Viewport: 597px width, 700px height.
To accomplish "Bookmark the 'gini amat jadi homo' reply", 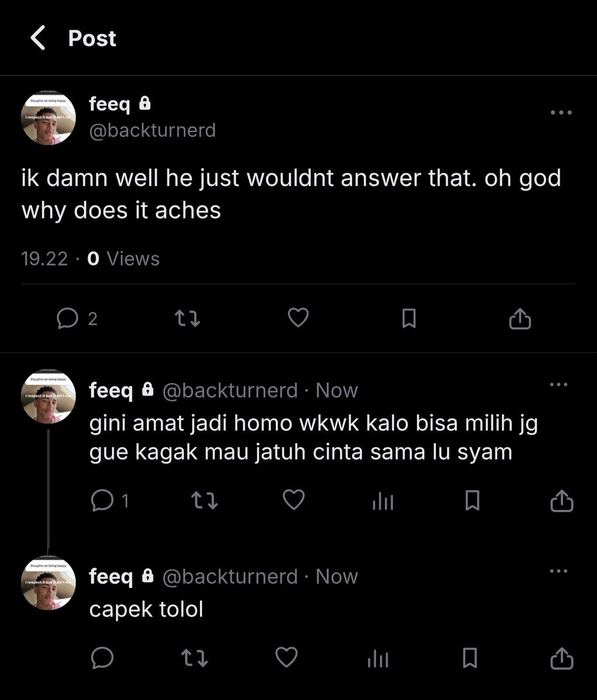I will click(x=472, y=501).
